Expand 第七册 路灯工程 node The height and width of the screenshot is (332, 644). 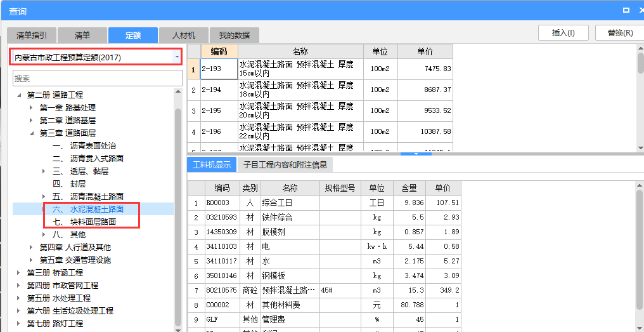click(x=18, y=323)
